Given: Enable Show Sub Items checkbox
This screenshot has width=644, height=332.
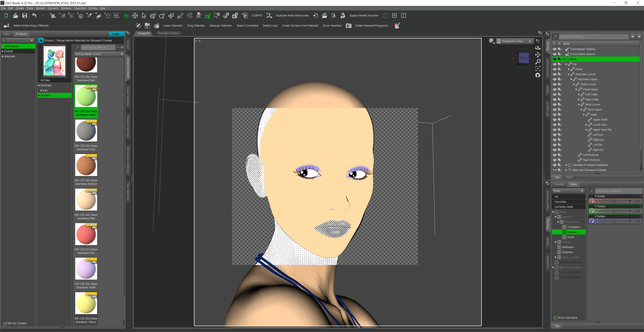Looking at the screenshot, I should [x=554, y=318].
